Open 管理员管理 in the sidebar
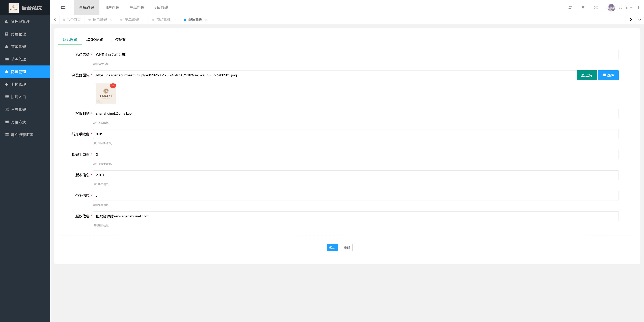This screenshot has height=322, width=644. pyautogui.click(x=20, y=21)
